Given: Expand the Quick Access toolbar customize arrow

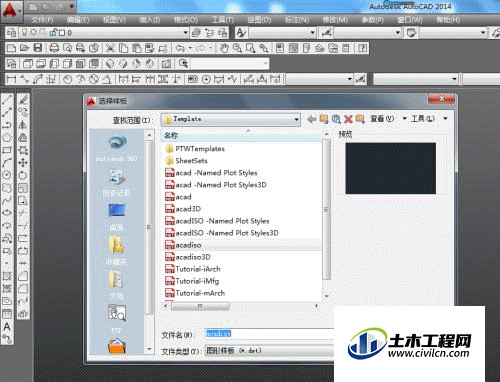Looking at the screenshot, I should pos(72,6).
